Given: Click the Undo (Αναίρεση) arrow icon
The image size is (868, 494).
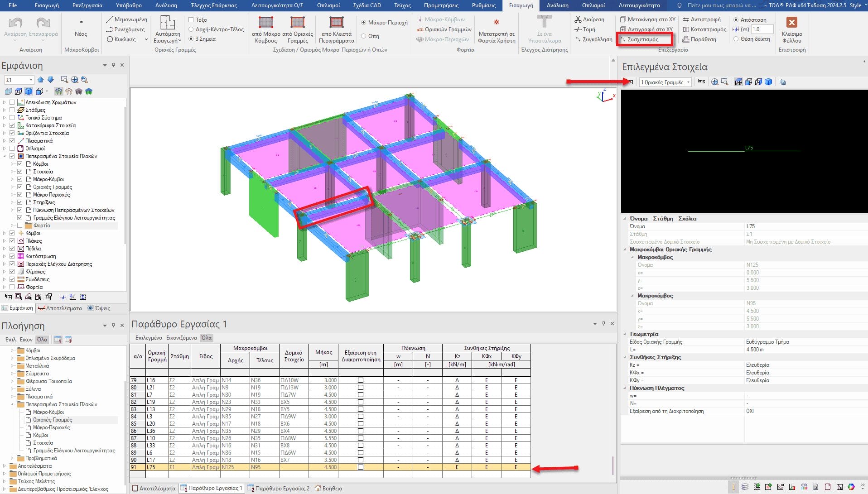Looking at the screenshot, I should (x=15, y=23).
